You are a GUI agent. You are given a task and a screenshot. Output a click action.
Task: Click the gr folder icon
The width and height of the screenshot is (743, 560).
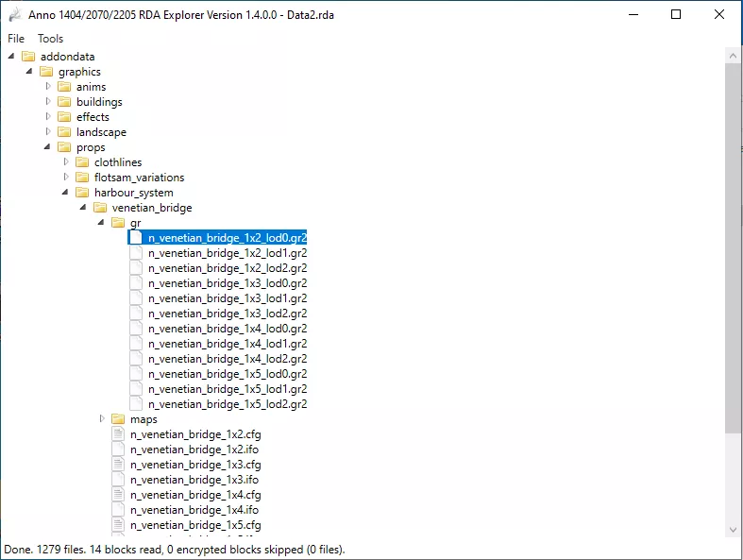tap(118, 223)
